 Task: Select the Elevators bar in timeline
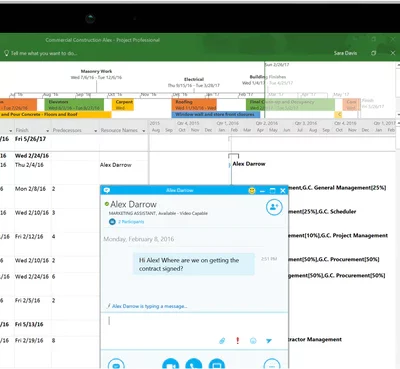tap(74, 105)
